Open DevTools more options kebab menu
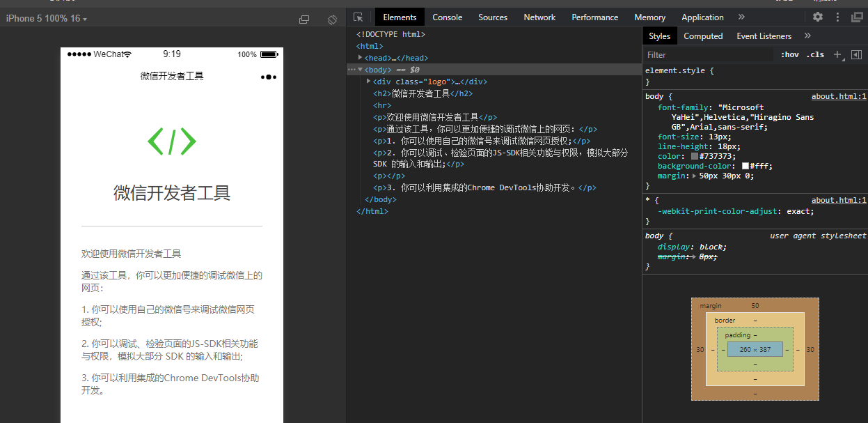Screen dimensions: 868x423 [x=837, y=17]
